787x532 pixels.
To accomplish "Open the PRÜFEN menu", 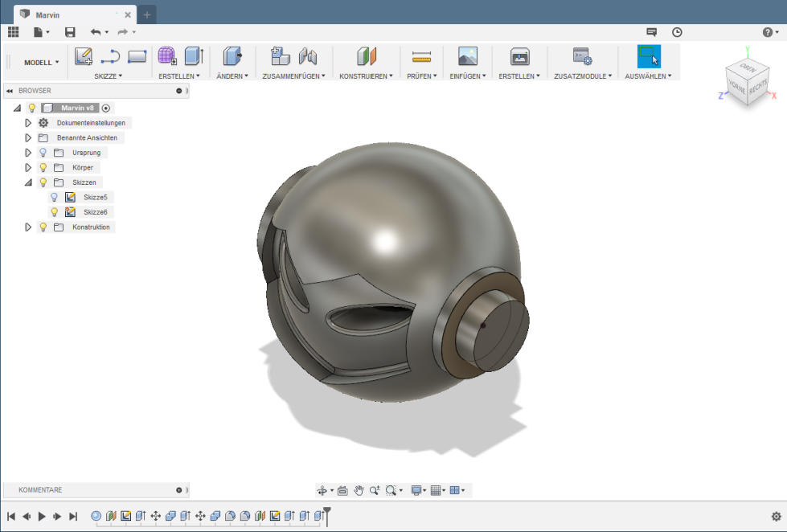I will 421,76.
